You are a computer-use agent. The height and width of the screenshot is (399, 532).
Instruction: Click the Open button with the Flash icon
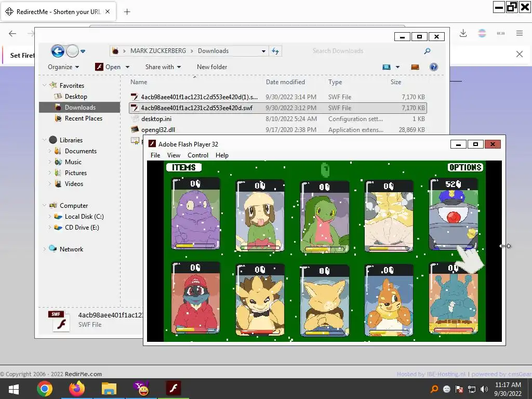[x=108, y=67]
